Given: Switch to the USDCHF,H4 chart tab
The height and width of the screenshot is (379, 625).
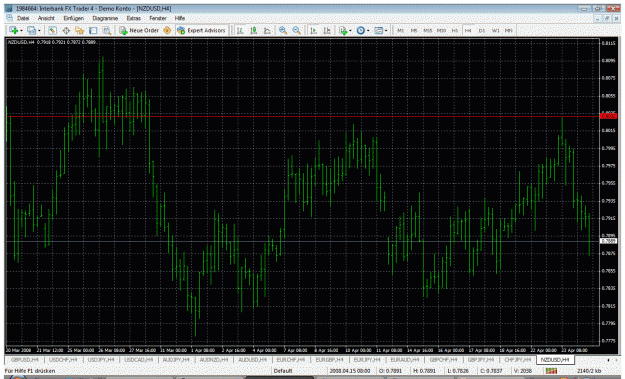Looking at the screenshot, I should click(63, 359).
